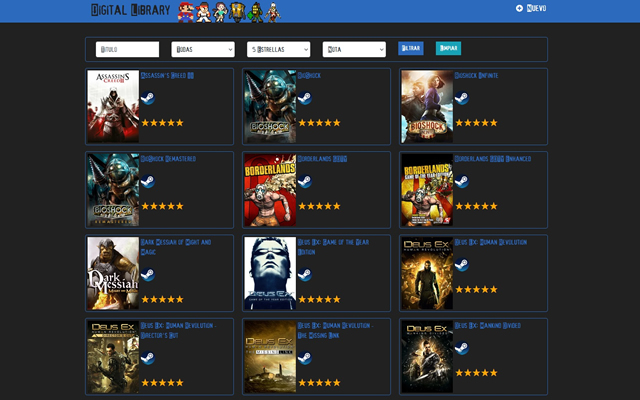Open the BioShock Remastered title link
The width and height of the screenshot is (640, 400).
point(168,159)
